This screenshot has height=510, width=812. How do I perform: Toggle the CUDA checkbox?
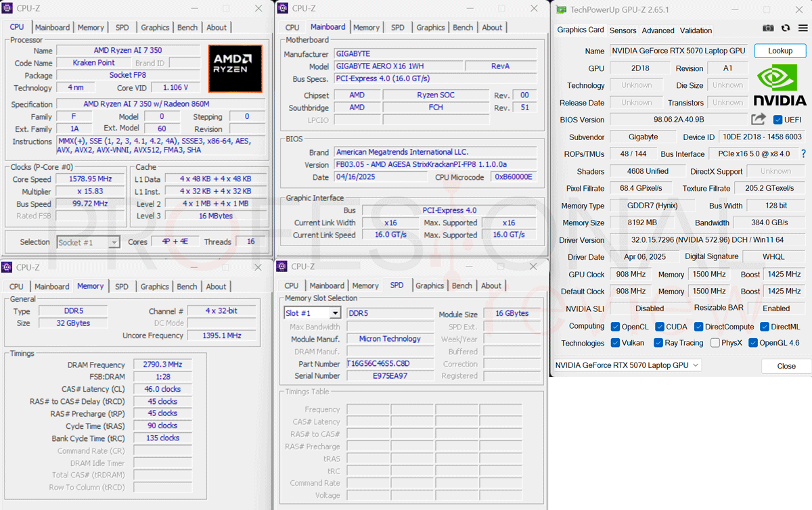click(x=660, y=327)
